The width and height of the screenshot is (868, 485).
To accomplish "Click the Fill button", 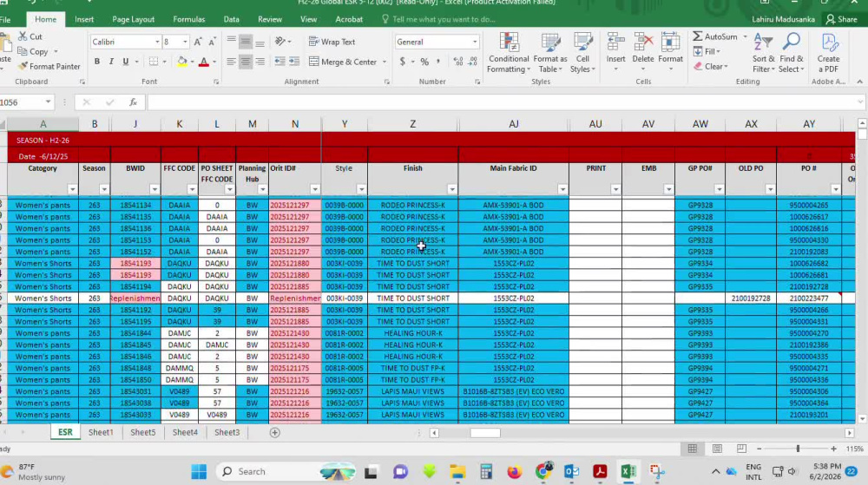I will [x=707, y=51].
